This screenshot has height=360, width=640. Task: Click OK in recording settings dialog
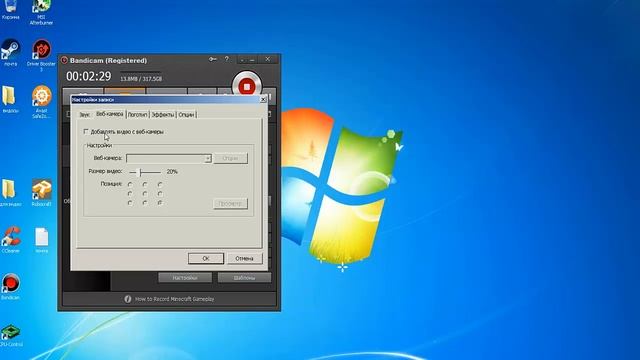click(206, 258)
